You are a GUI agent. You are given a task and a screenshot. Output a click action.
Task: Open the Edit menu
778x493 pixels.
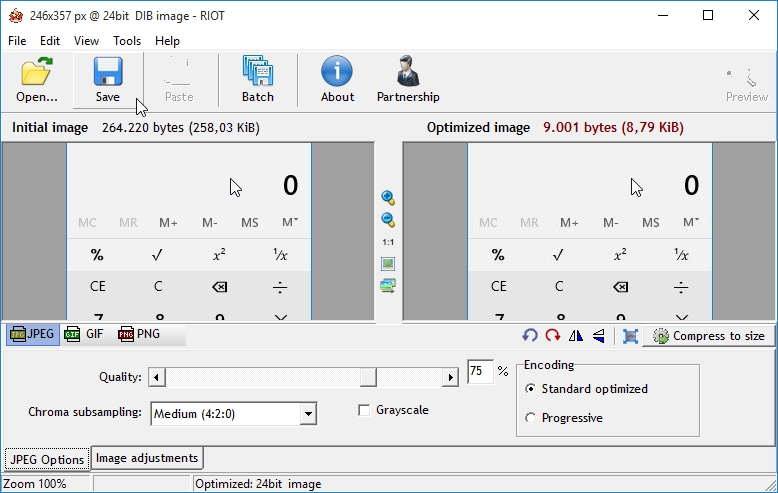tap(50, 41)
